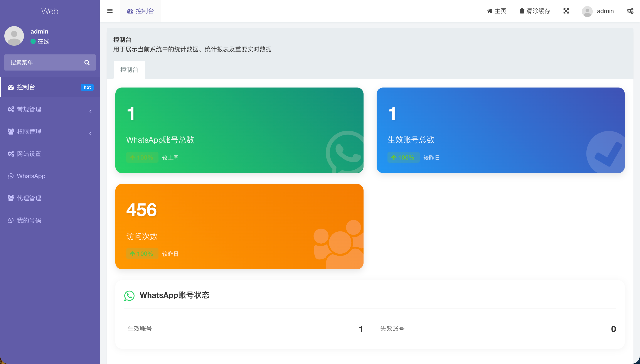Click the trash icon for 清除缓存
This screenshot has height=364, width=640.
click(522, 11)
